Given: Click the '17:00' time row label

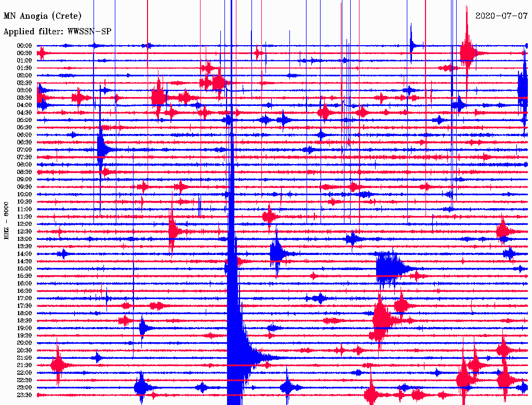Looking at the screenshot, I should pos(24,299).
